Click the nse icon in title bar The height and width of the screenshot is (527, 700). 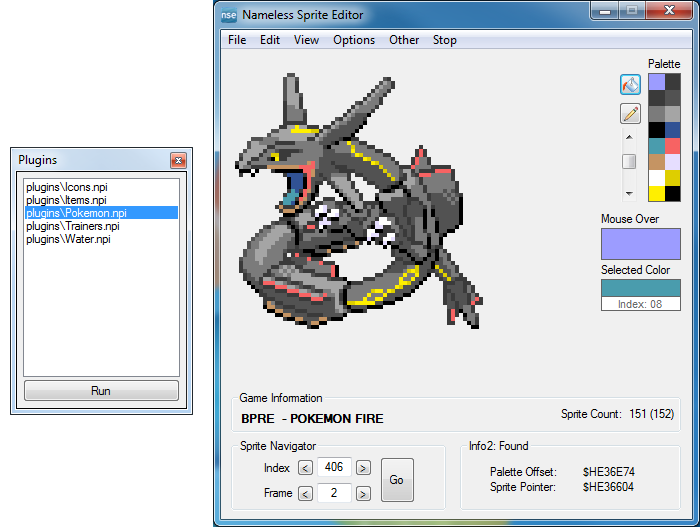pyautogui.click(x=229, y=15)
